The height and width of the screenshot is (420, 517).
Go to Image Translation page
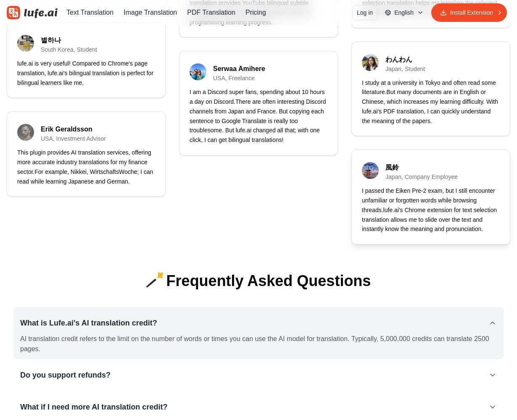click(150, 13)
